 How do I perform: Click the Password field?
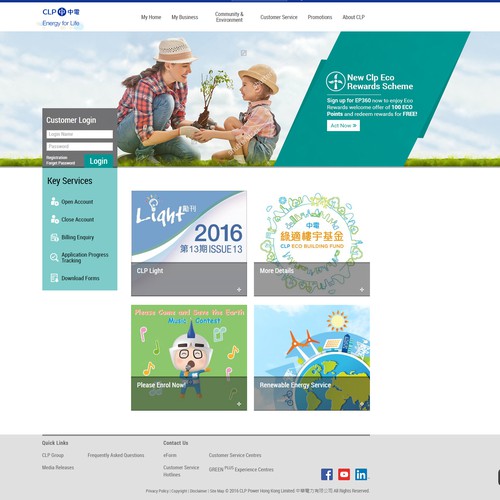80,146
